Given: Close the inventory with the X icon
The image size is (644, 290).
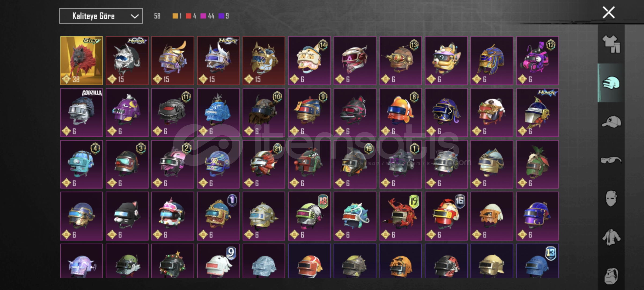Looking at the screenshot, I should pos(609,12).
